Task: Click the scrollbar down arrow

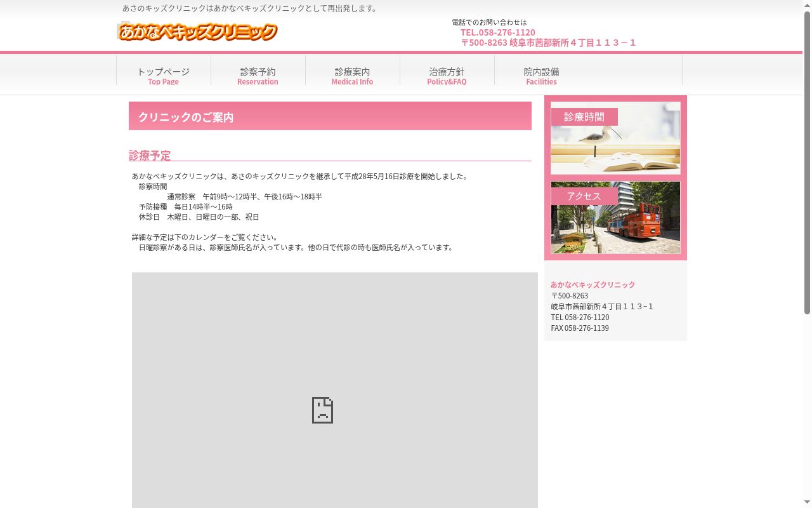Action: 807,503
